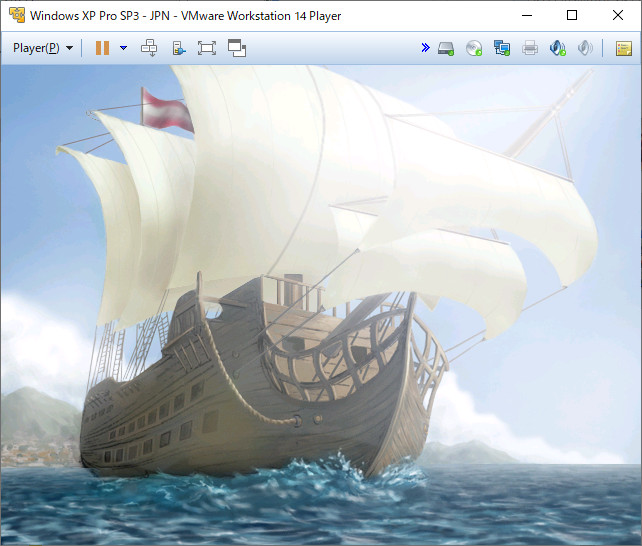Viewport: 642px width, 546px height.
Task: Maximize the VMware Player window
Action: coord(572,16)
